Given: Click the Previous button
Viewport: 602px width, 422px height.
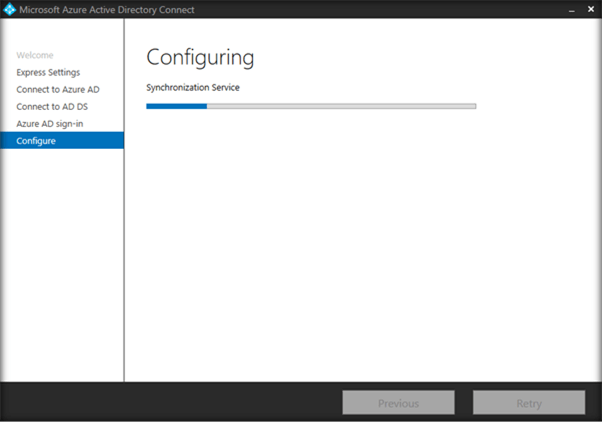Looking at the screenshot, I should pos(399,403).
